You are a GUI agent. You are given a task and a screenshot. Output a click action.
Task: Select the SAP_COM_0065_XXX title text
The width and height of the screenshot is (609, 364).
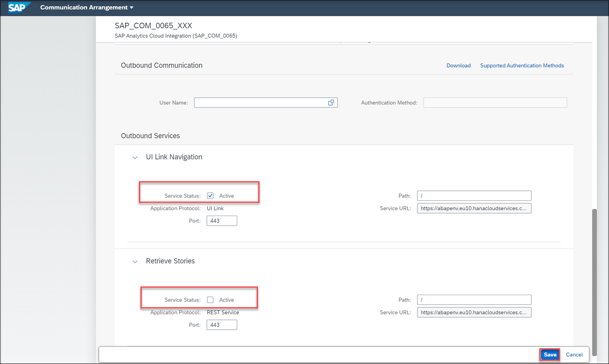click(x=153, y=26)
